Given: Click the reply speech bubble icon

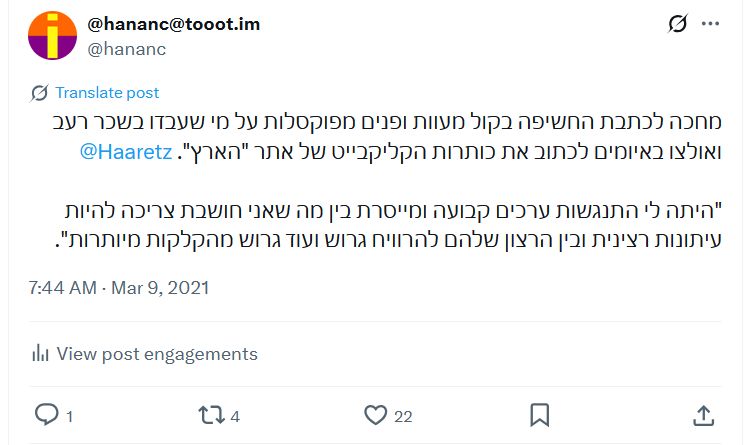Looking at the screenshot, I should click(47, 414).
